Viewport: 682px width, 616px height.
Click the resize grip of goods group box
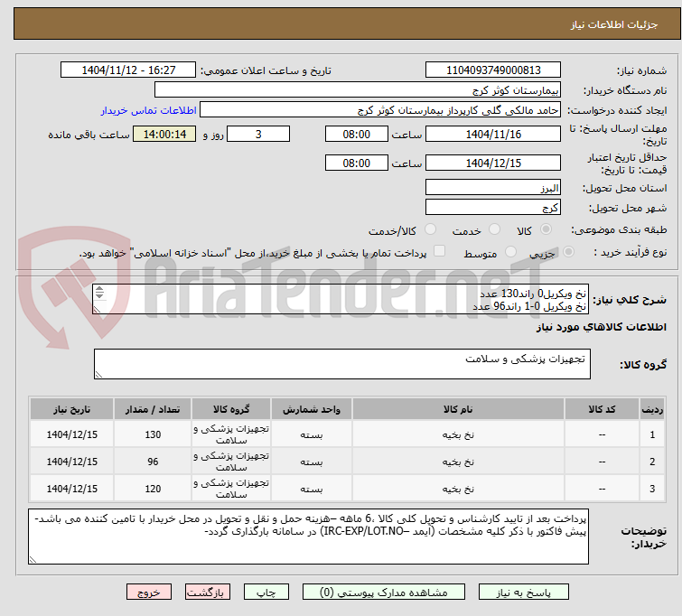click(98, 375)
